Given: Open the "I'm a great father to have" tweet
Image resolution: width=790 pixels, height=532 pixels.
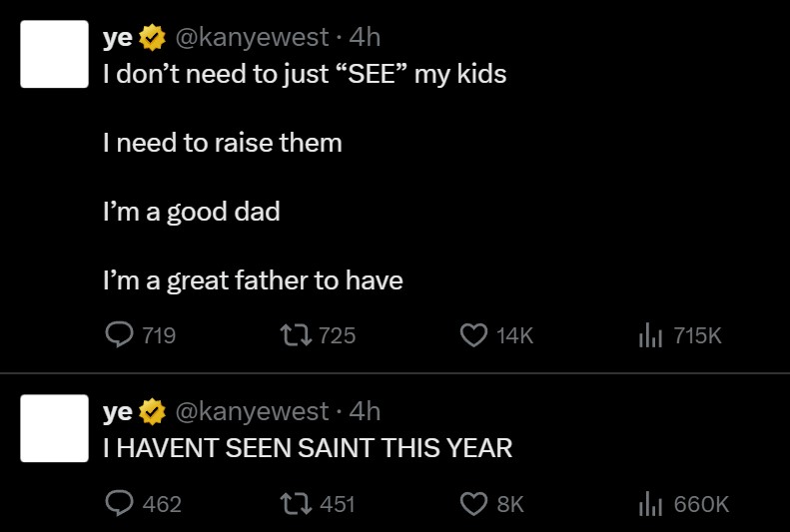Looking at the screenshot, I should (253, 281).
